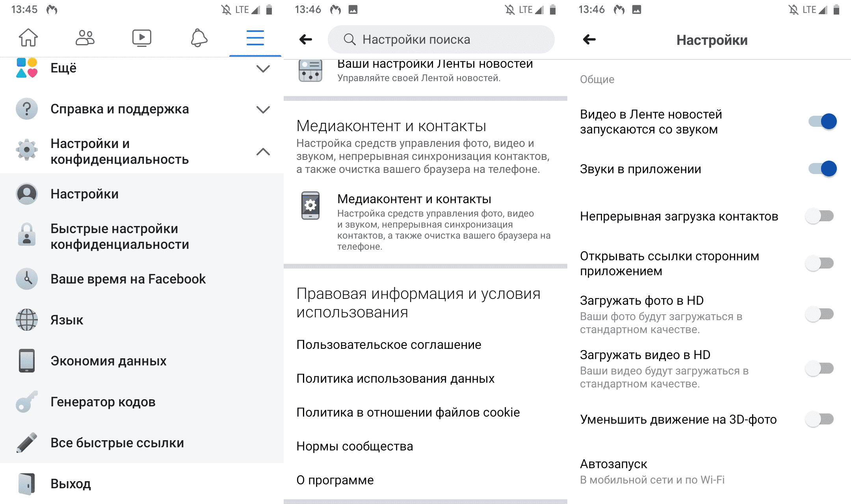Viewport: 851px width, 504px height.
Task: Tap Справка и поддержка label
Action: (x=120, y=109)
